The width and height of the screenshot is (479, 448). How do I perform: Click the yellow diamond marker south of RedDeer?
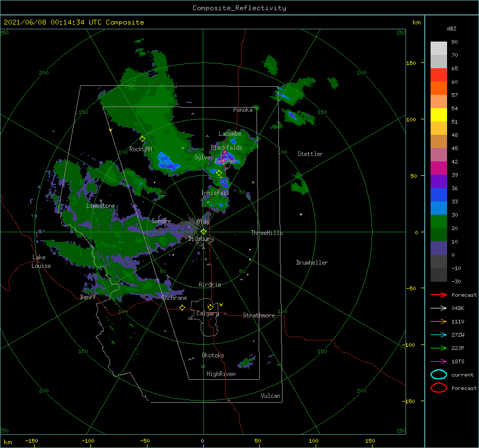click(x=219, y=173)
